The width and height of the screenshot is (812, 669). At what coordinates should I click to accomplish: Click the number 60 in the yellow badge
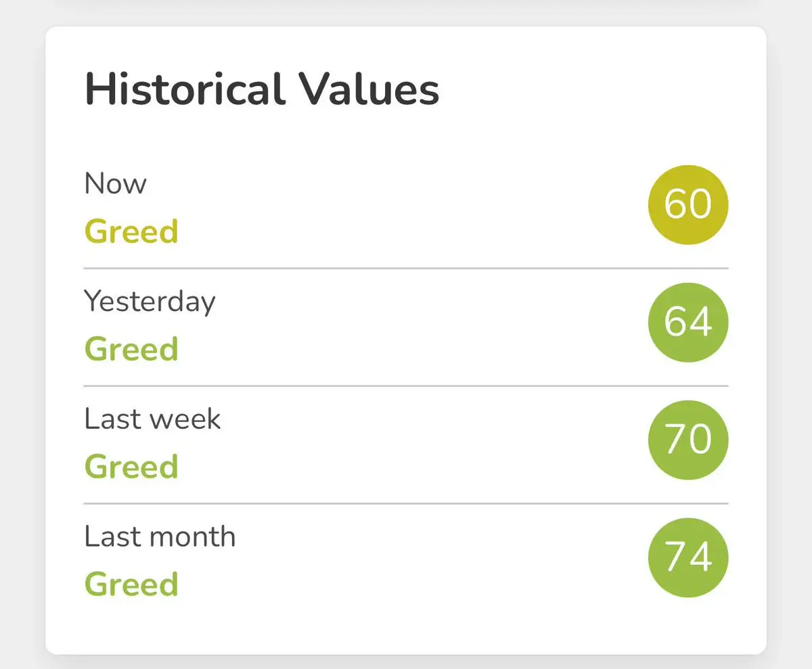(688, 204)
